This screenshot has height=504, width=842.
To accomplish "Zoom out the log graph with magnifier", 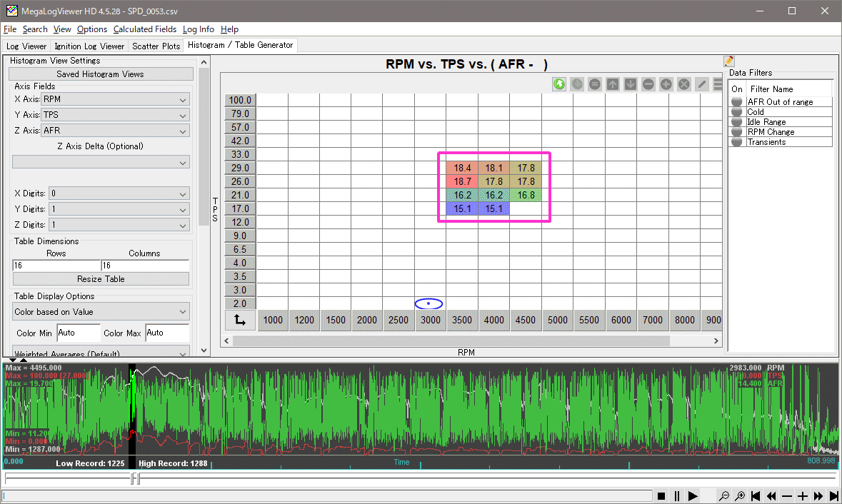I will point(724,496).
